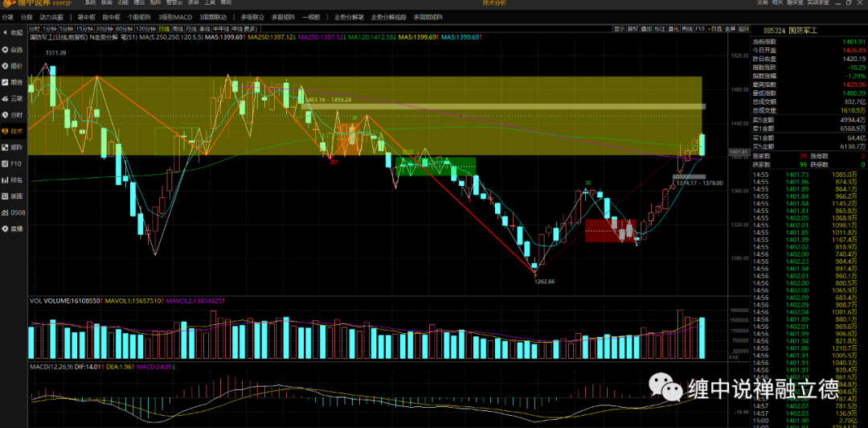The image size is (868, 428).
Task: Switch chart to 1分钟 period
Action: coord(49,28)
